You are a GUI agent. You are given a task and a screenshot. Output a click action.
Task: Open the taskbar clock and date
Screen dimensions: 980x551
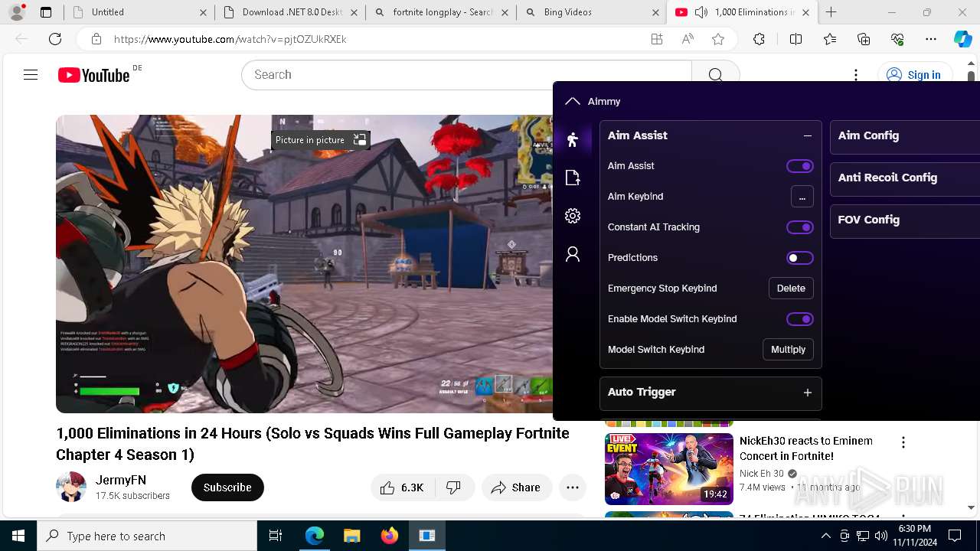point(914,536)
